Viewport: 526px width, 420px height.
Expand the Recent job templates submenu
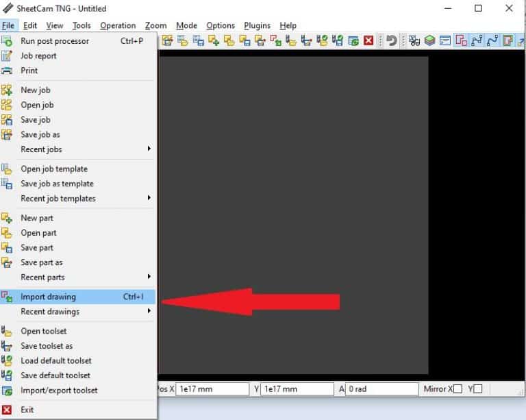(x=149, y=199)
